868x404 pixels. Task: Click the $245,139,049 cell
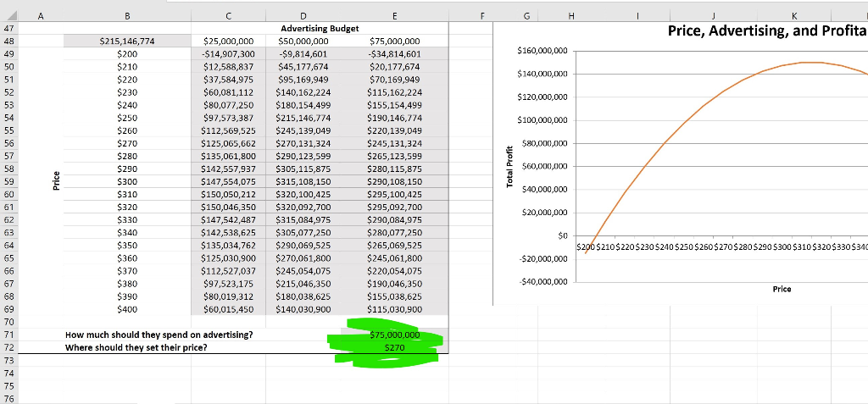click(x=303, y=130)
